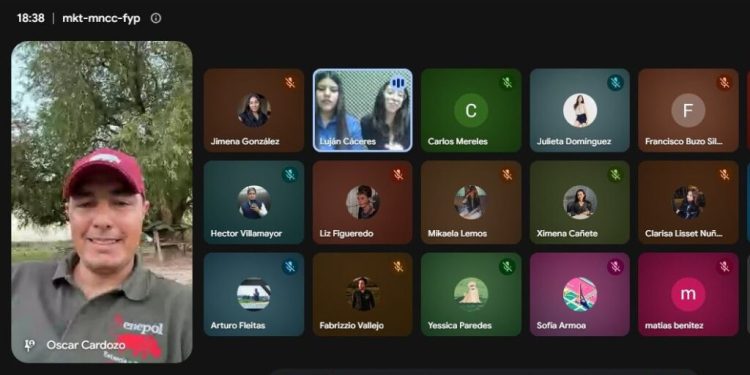This screenshot has width=750, height=375.
Task: Click Francisco Buzo's muted microphone icon
Action: (x=724, y=83)
